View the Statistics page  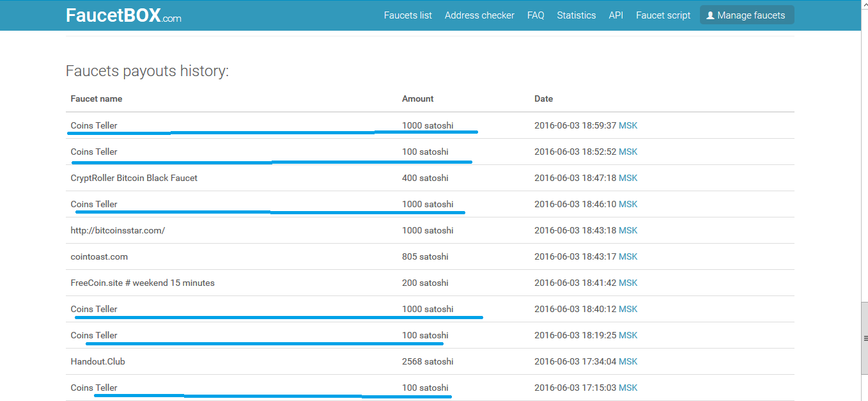pyautogui.click(x=576, y=15)
